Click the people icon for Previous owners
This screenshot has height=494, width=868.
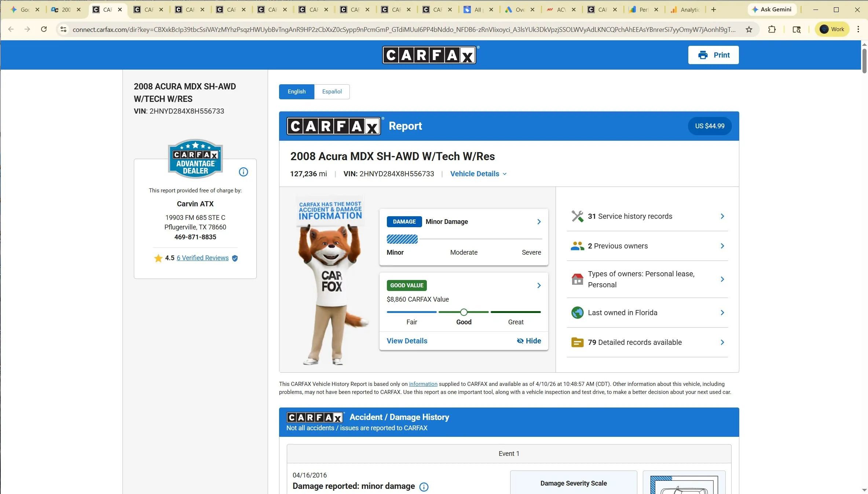click(577, 246)
